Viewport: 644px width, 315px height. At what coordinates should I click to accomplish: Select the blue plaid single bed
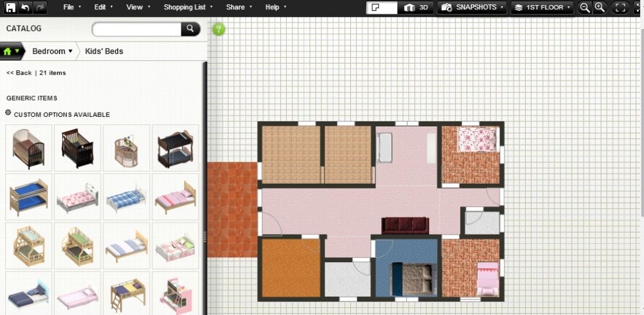126,197
